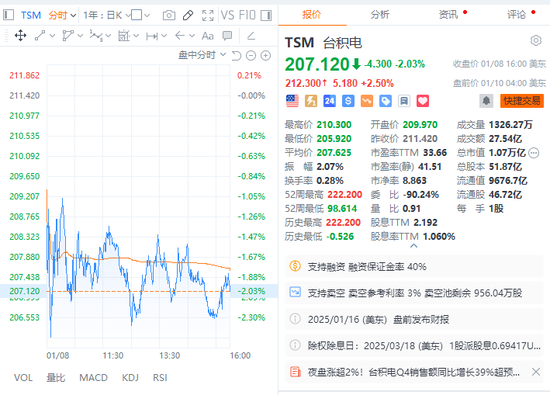Reset chart with undo arrow icon
The height and width of the screenshot is (395, 550).
pyautogui.click(x=236, y=55)
